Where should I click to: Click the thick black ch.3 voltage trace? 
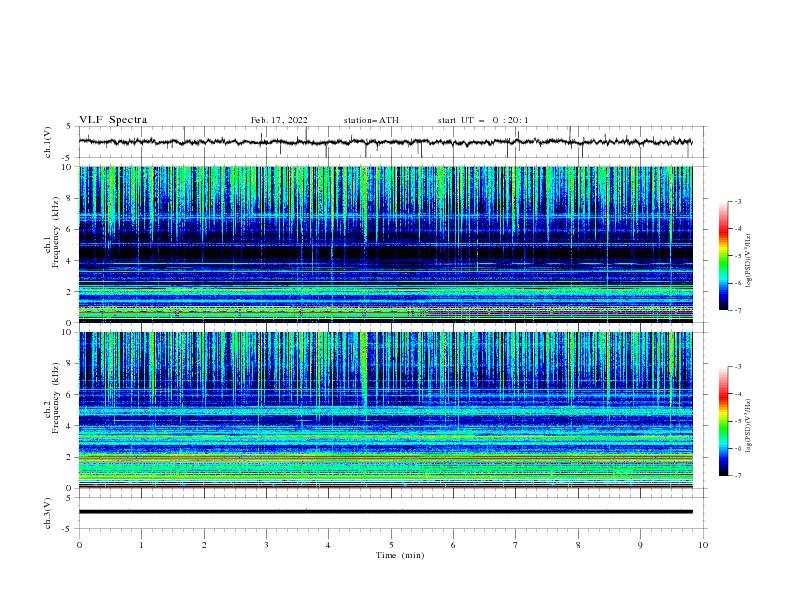(x=385, y=512)
